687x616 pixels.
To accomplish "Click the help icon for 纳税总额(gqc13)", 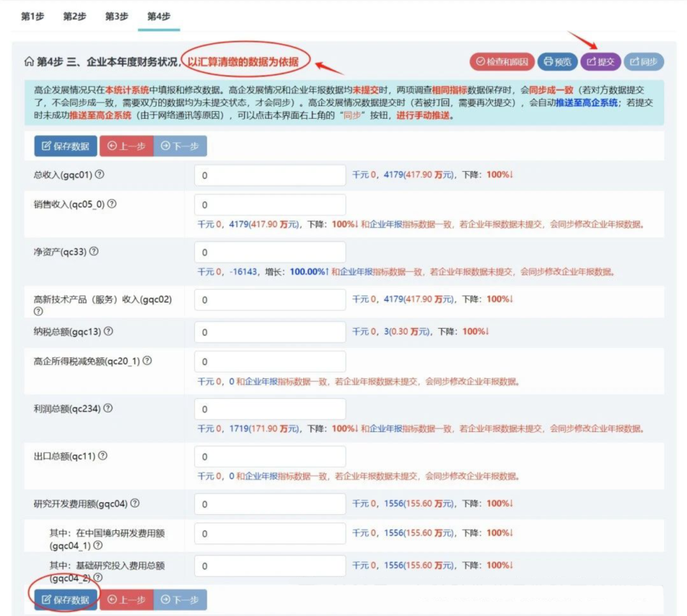I will click(x=108, y=332).
